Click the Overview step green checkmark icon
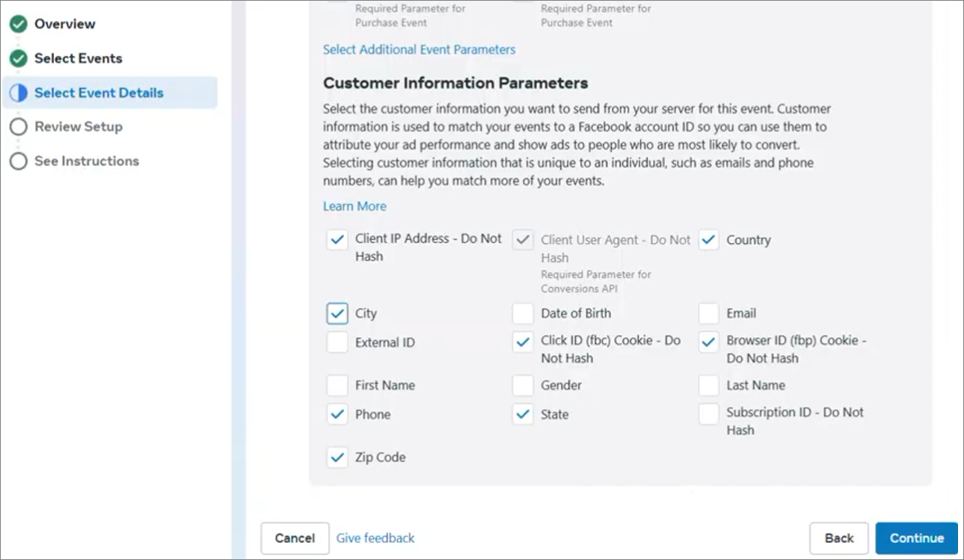Screen dimensions: 964x560 [x=18, y=24]
